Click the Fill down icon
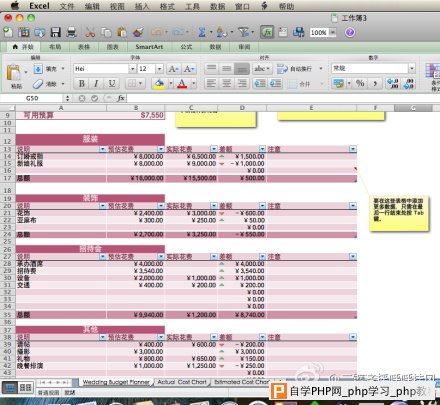 tap(38, 69)
